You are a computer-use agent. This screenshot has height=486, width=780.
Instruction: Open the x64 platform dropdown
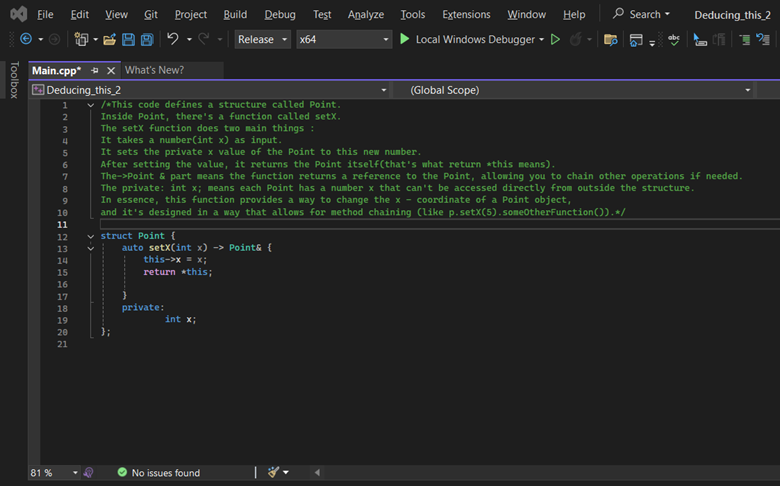pyautogui.click(x=344, y=39)
